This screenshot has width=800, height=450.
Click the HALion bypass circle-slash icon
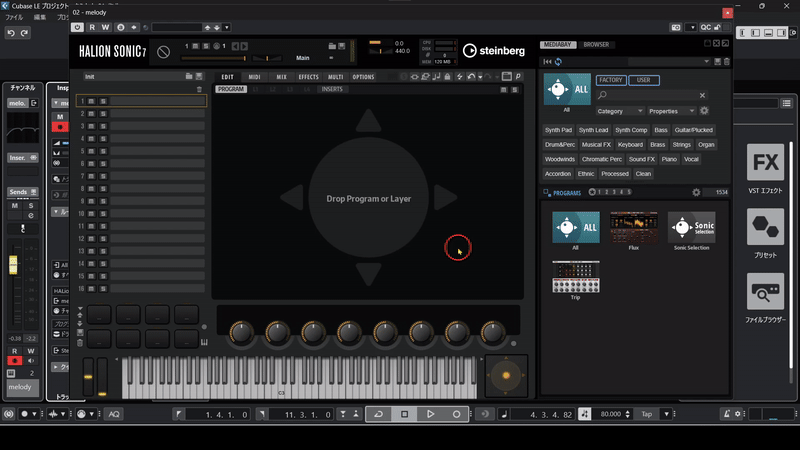pos(163,52)
